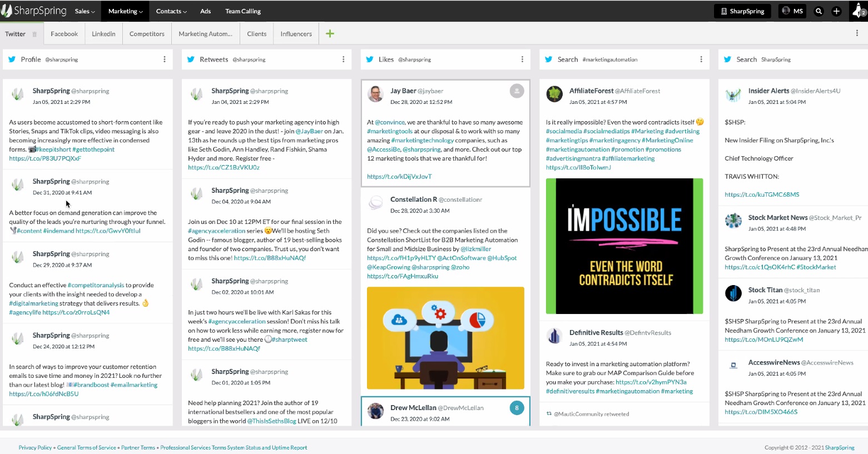Open the Ads menu item
This screenshot has width=868, height=454.
(x=205, y=11)
